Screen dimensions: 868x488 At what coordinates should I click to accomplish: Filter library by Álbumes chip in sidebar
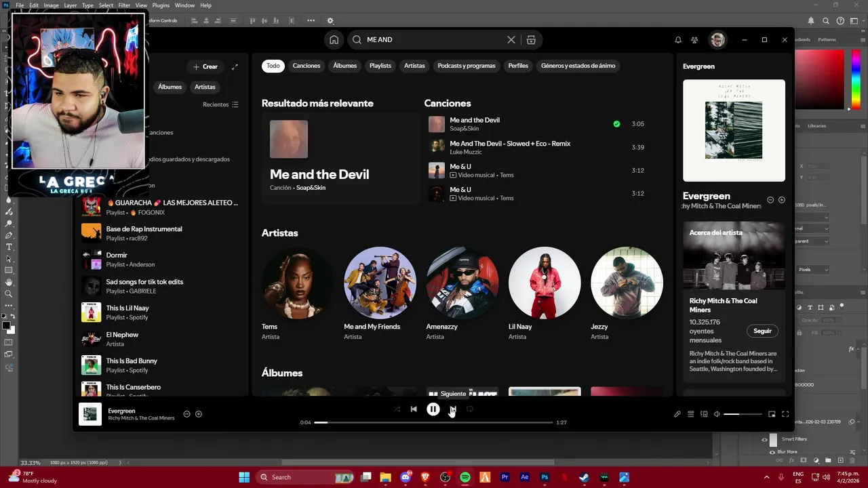170,87
